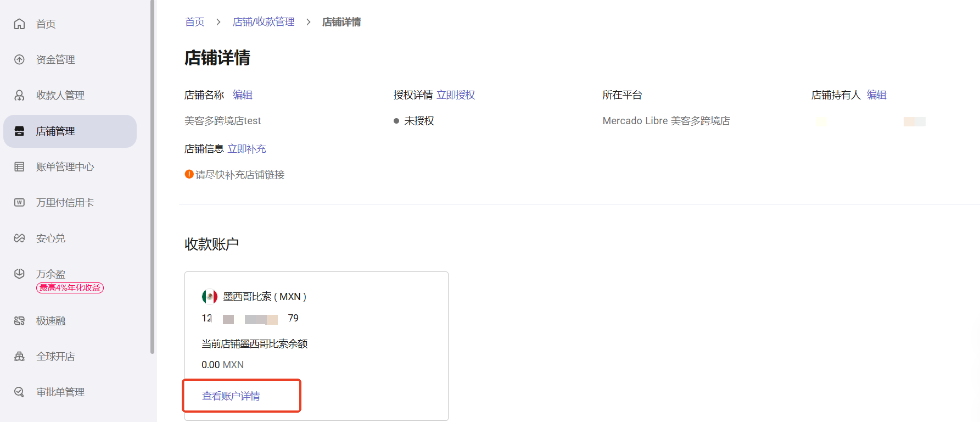Go to 首页 in the breadcrumb
Screen dimensions: 980x422
click(194, 22)
